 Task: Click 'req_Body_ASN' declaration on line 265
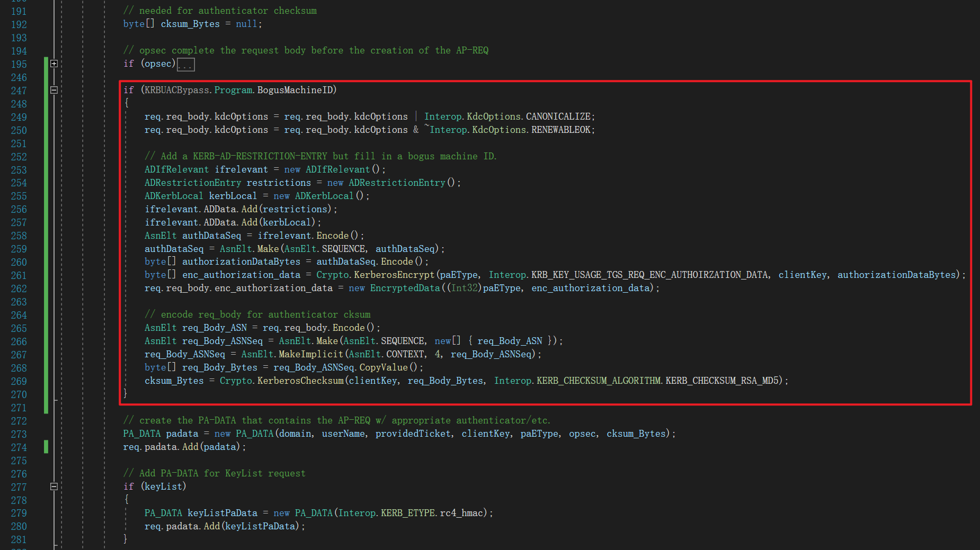[215, 328]
